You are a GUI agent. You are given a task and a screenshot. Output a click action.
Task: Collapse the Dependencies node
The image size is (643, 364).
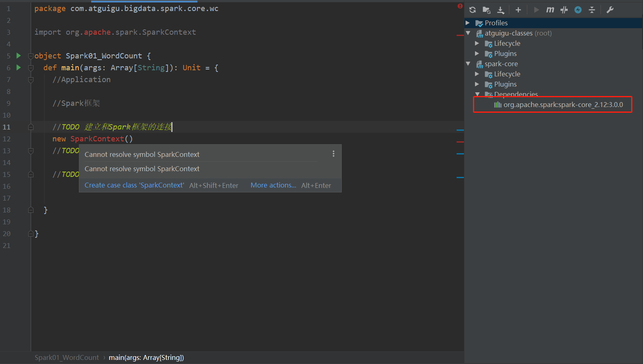tap(477, 94)
